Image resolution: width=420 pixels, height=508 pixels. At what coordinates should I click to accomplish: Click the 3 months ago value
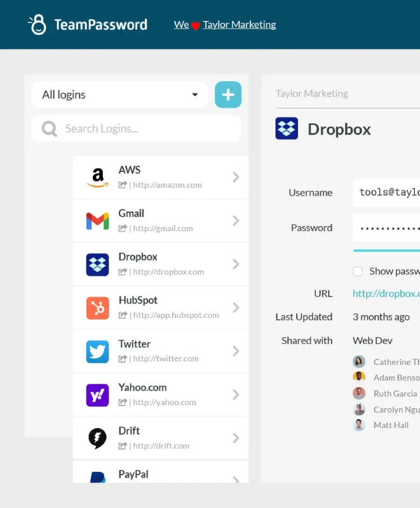point(381,317)
